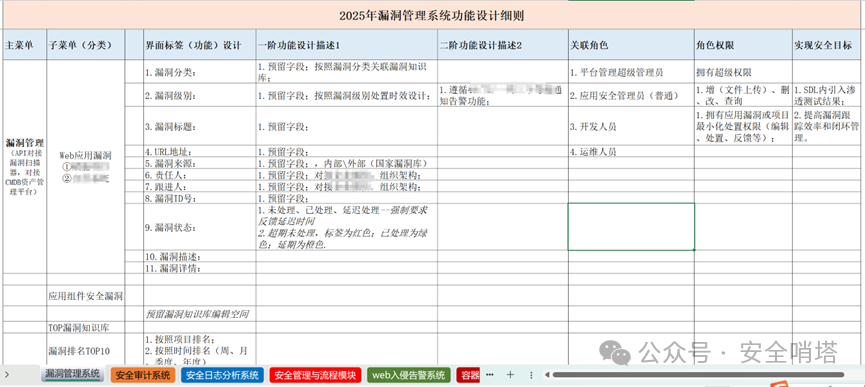The height and width of the screenshot is (387, 865).
Task: Click the cell 未处理、已处理、延迟处理
Action: (x=347, y=227)
